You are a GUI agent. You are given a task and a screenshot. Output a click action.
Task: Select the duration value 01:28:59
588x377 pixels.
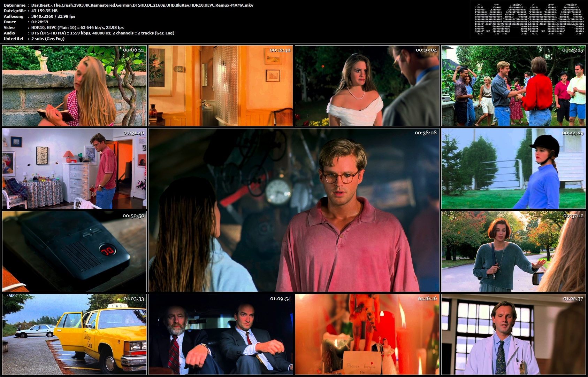40,22
